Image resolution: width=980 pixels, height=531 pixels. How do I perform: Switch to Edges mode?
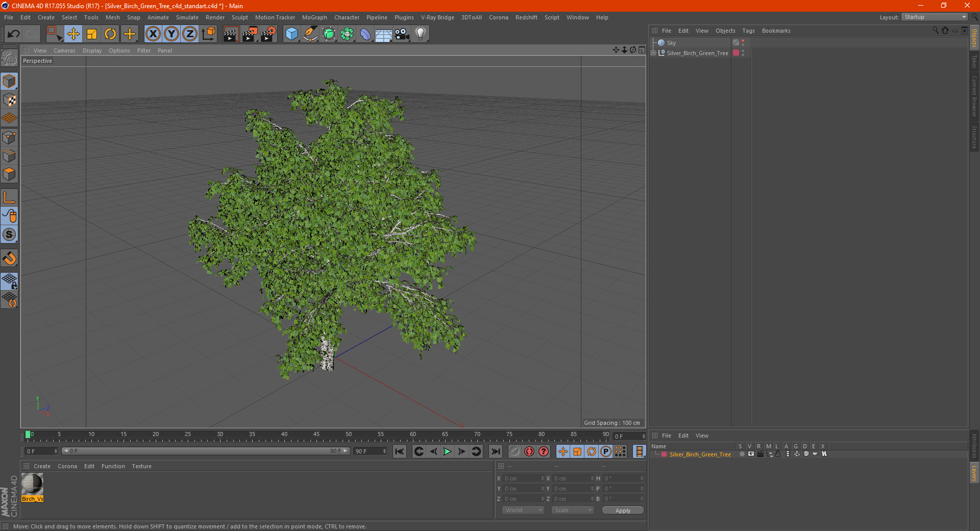[9, 156]
